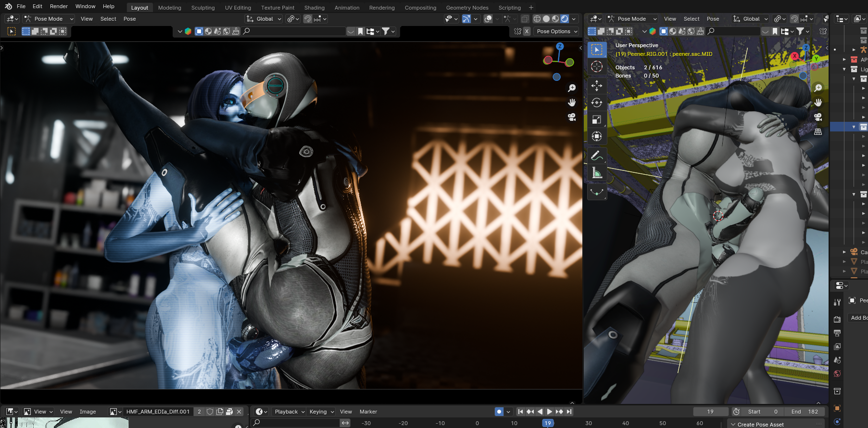Image resolution: width=868 pixels, height=428 pixels.
Task: Click the image name field HMF_ARM_EDIa_Diff.001
Action: coord(158,412)
